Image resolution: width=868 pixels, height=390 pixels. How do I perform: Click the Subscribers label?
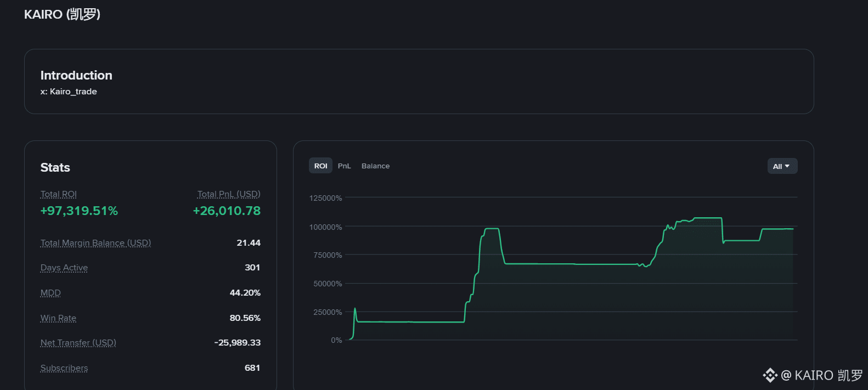point(64,368)
